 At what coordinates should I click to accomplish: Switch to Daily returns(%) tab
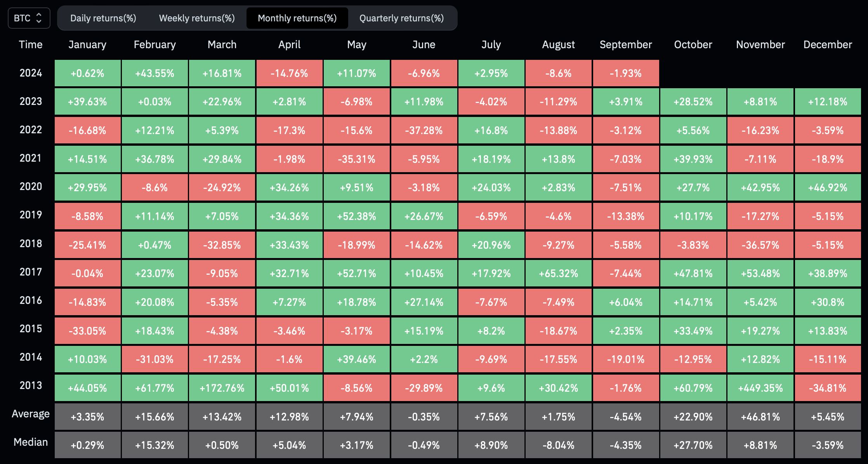click(103, 18)
